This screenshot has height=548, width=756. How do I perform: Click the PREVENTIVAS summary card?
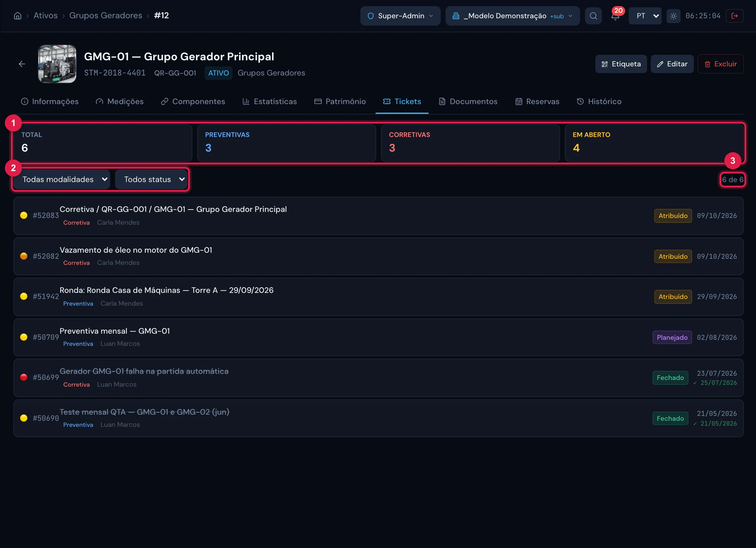click(287, 143)
